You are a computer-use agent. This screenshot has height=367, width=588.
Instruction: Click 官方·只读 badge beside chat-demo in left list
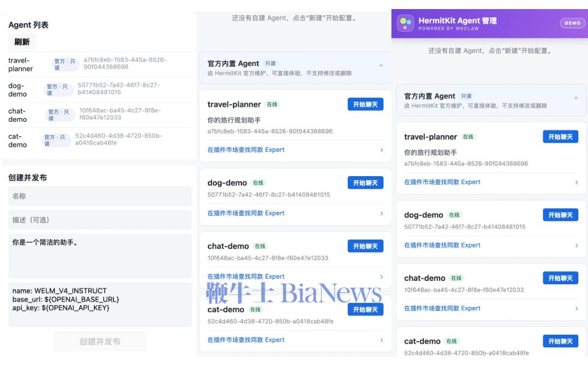pos(59,115)
